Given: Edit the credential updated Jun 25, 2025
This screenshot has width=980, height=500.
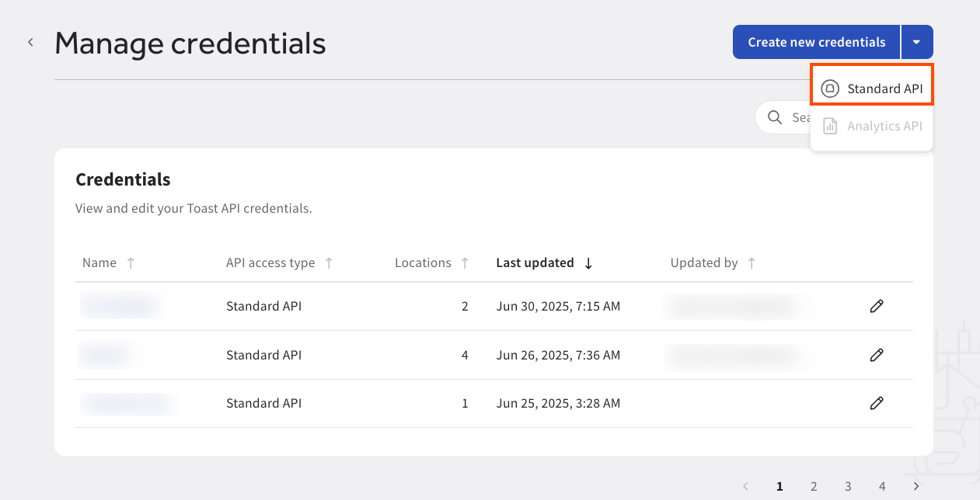Looking at the screenshot, I should [877, 403].
